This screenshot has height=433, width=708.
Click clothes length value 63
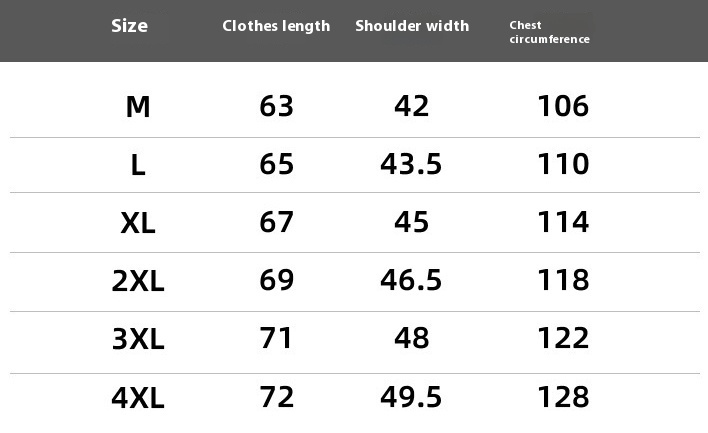[x=276, y=106]
